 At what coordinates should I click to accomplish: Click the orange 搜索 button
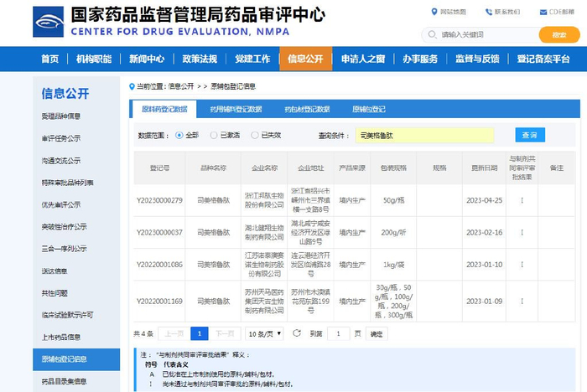pos(558,34)
